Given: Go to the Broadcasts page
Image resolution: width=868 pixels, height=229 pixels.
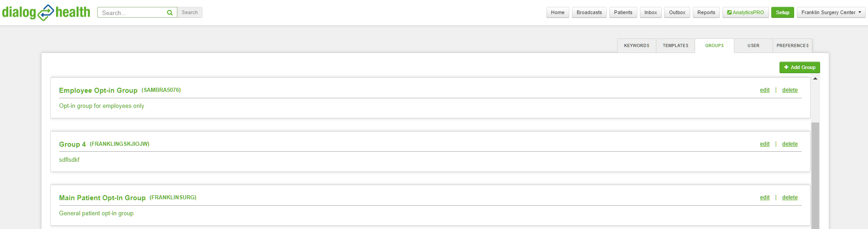Looking at the screenshot, I should point(589,12).
